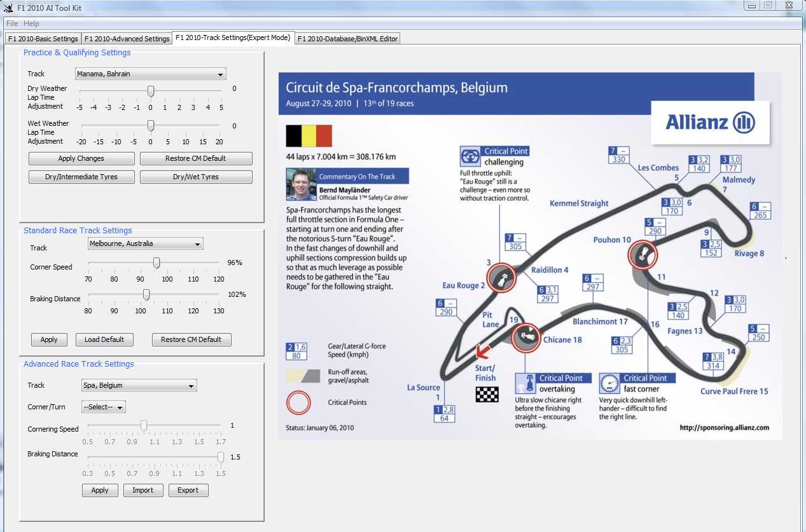The image size is (806, 532).
Task: Expand the Manama, Bahrain track dropdown
Action: point(151,74)
